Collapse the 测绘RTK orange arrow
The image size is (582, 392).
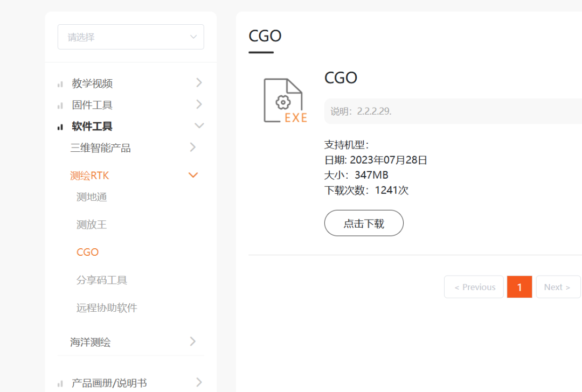tap(193, 175)
